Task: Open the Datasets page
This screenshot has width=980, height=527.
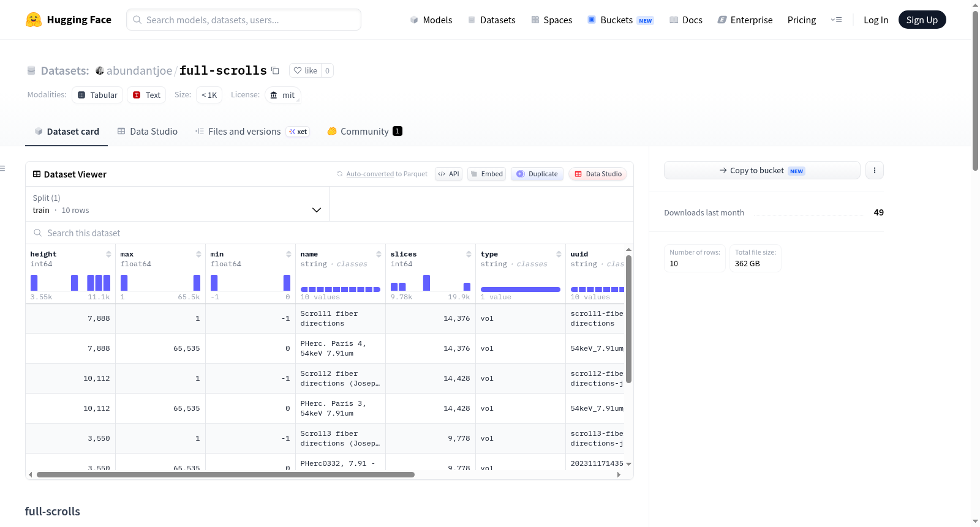Action: [491, 20]
